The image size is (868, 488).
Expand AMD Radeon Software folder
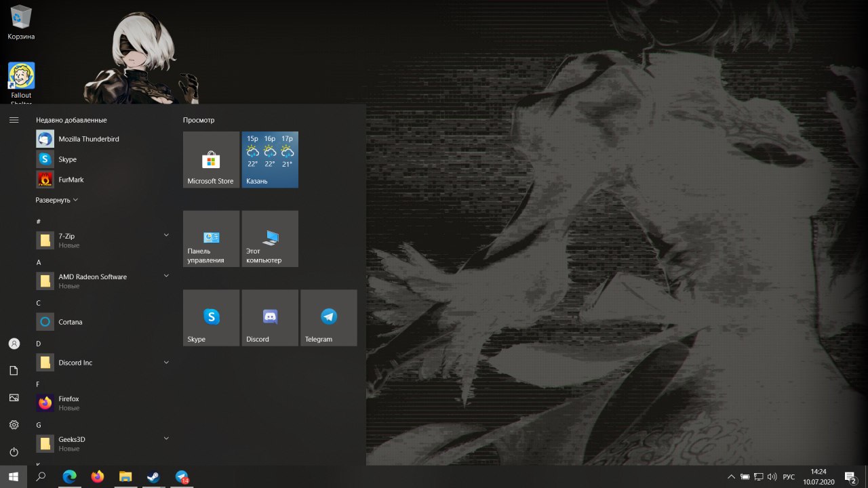pyautogui.click(x=102, y=281)
